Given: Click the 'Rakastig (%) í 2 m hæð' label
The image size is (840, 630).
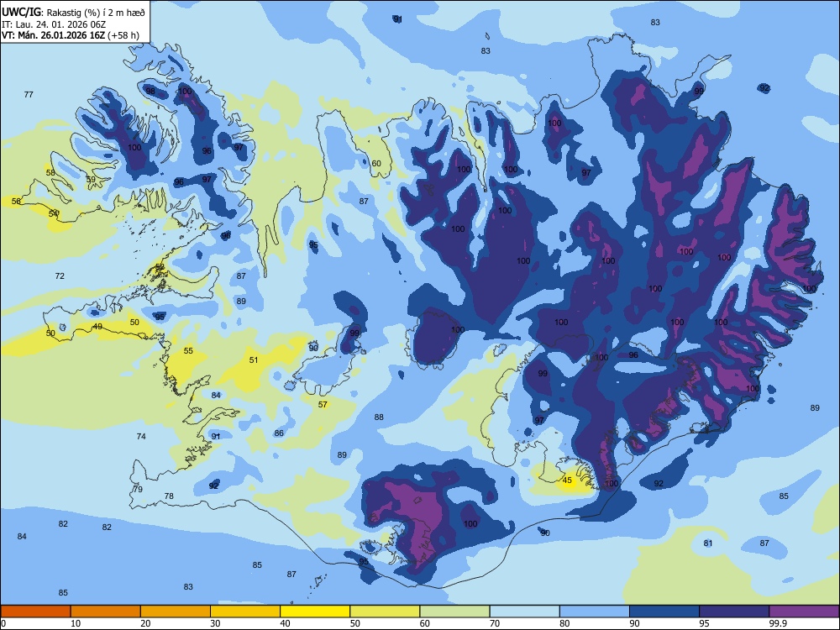Looking at the screenshot, I should point(96,12).
